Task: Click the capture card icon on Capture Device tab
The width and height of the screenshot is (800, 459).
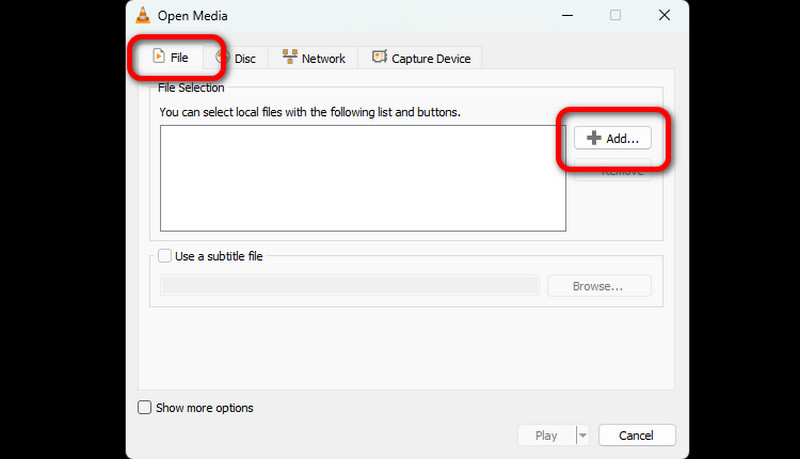Action: point(379,58)
